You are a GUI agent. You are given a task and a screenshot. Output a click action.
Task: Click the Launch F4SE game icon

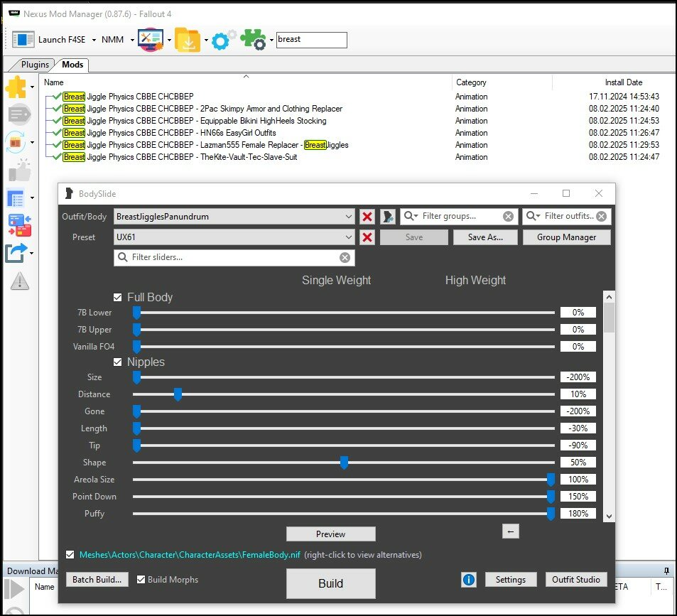[x=23, y=39]
